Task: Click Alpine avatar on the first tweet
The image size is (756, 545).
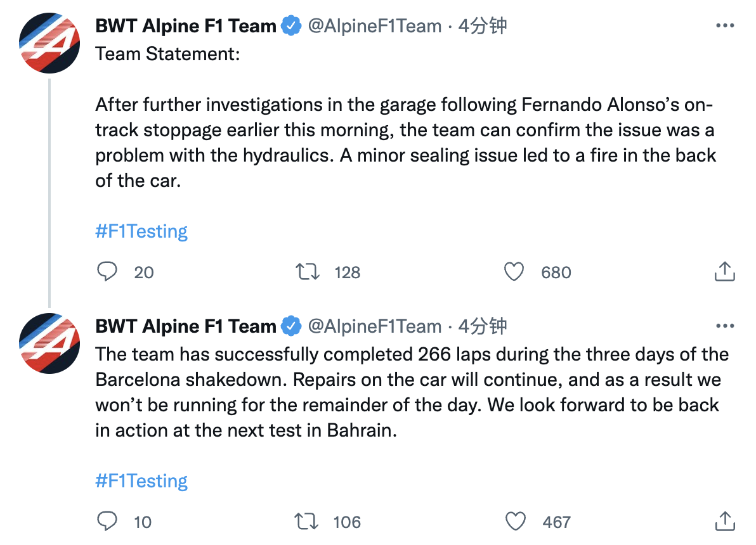Action: pyautogui.click(x=49, y=42)
